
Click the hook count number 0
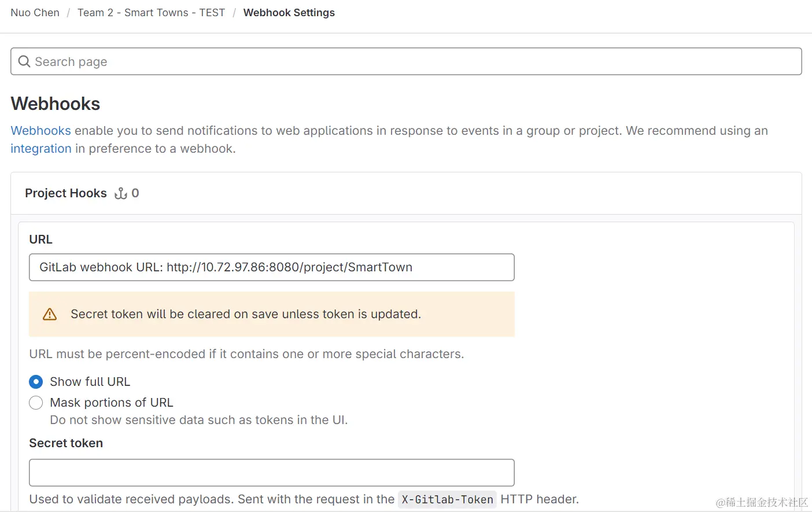coord(135,193)
